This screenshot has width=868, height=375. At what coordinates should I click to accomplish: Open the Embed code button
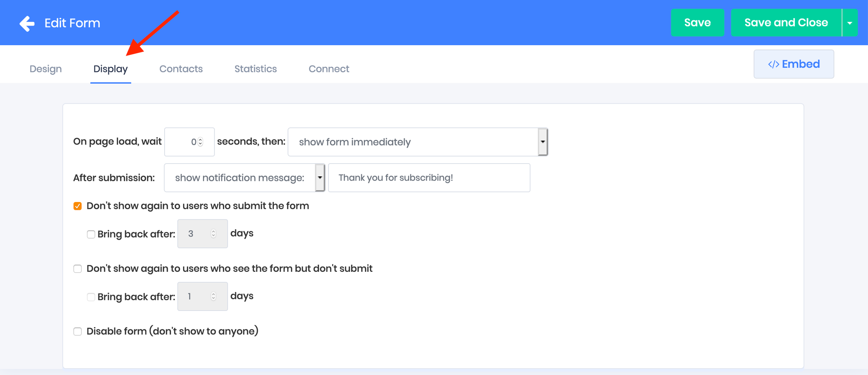tap(793, 64)
